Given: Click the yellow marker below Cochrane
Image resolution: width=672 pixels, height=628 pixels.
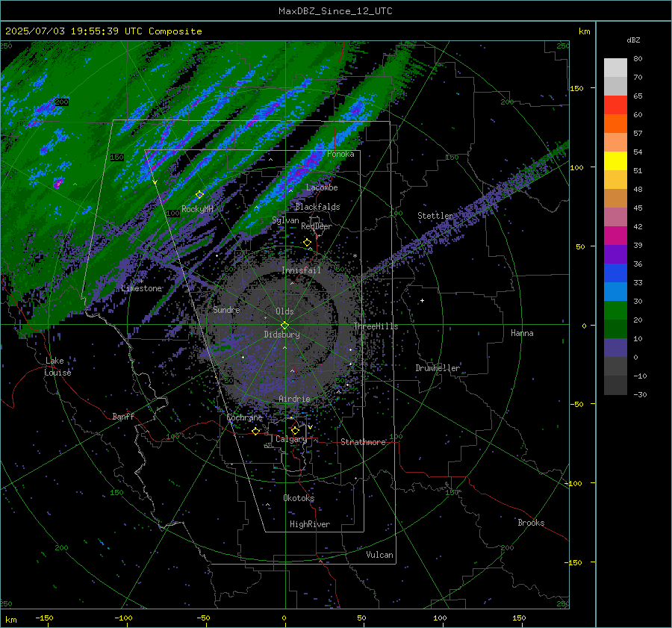Looking at the screenshot, I should [255, 431].
